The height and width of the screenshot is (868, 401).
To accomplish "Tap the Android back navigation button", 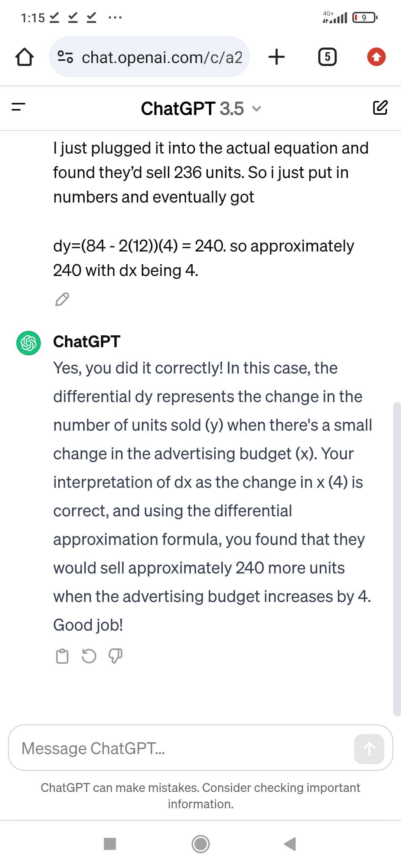I will [290, 844].
